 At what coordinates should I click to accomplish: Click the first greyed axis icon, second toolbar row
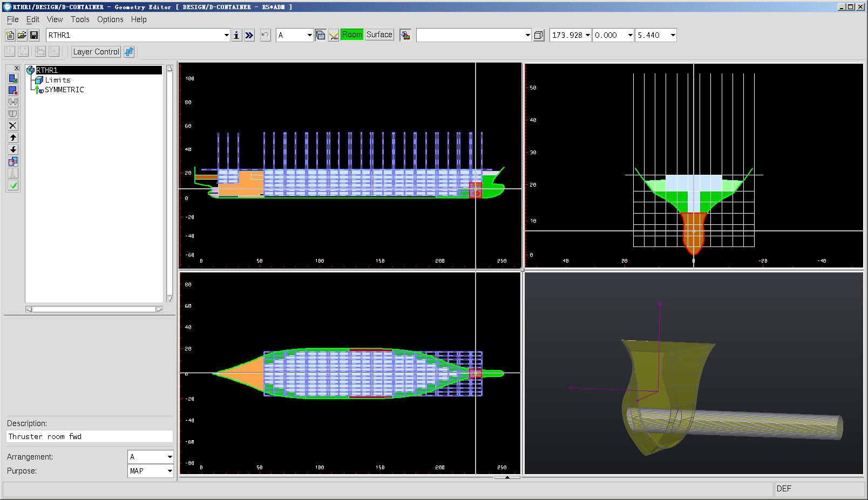coord(10,51)
